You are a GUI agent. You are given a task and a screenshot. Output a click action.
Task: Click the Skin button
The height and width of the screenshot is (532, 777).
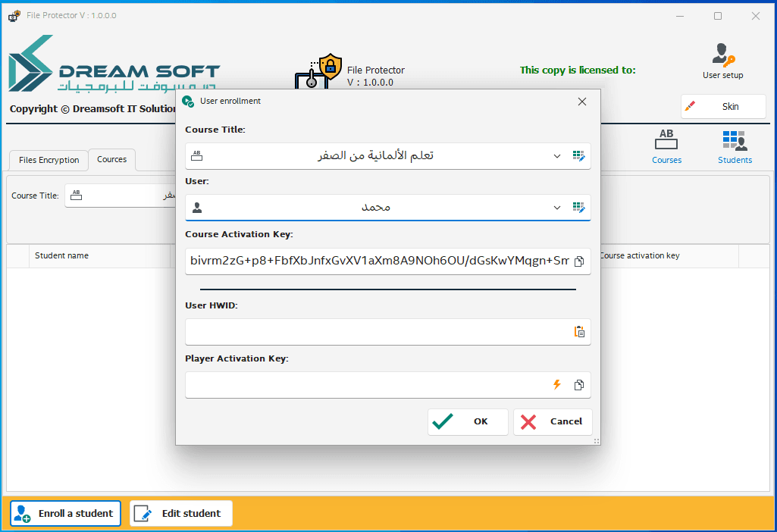[723, 107]
